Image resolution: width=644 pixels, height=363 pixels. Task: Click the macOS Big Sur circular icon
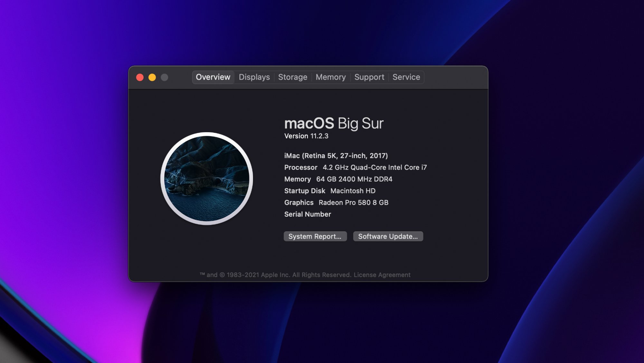(206, 178)
